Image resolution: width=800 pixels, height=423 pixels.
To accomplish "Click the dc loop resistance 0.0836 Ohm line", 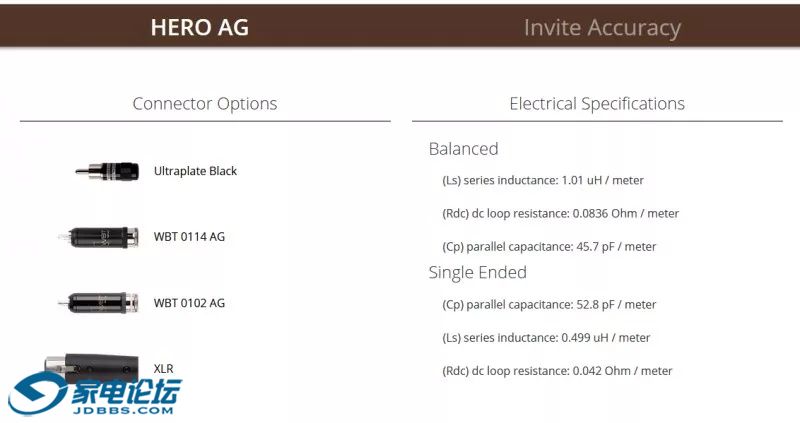I will pos(560,214).
